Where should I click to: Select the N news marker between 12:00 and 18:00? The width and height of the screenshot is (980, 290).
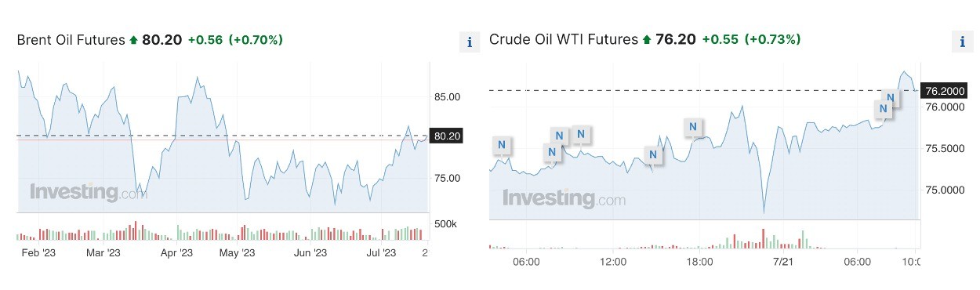(654, 155)
